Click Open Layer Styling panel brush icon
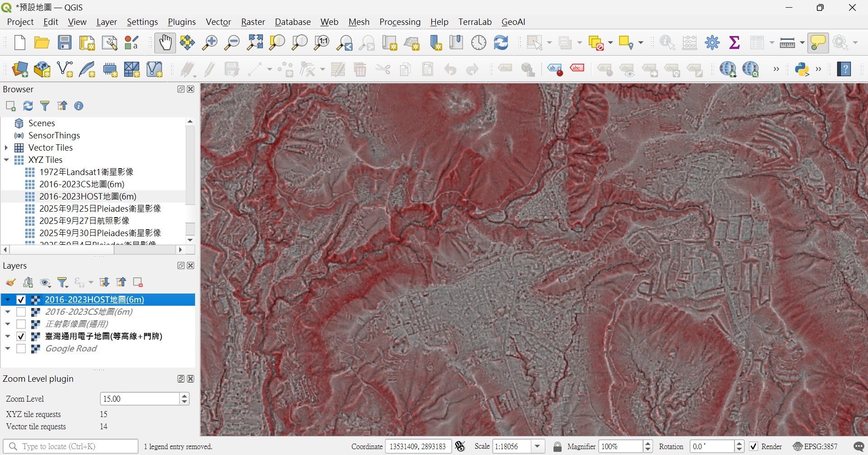The image size is (868, 455). [x=11, y=283]
